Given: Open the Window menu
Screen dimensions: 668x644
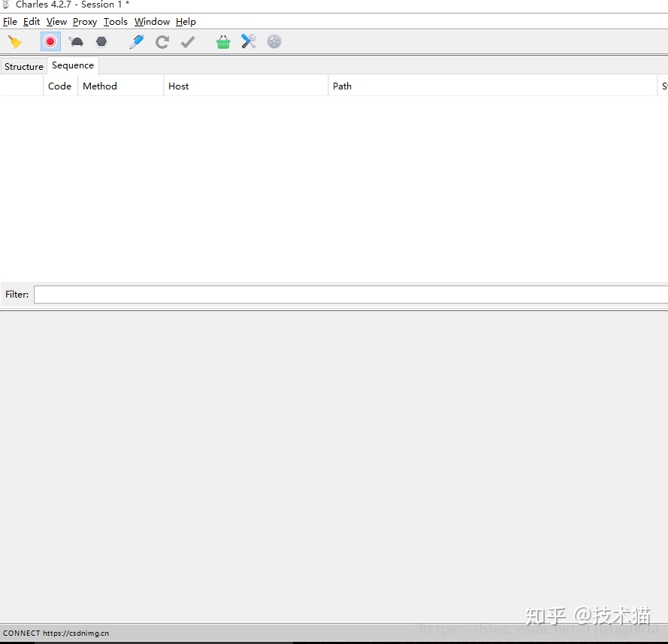Looking at the screenshot, I should click(152, 22).
